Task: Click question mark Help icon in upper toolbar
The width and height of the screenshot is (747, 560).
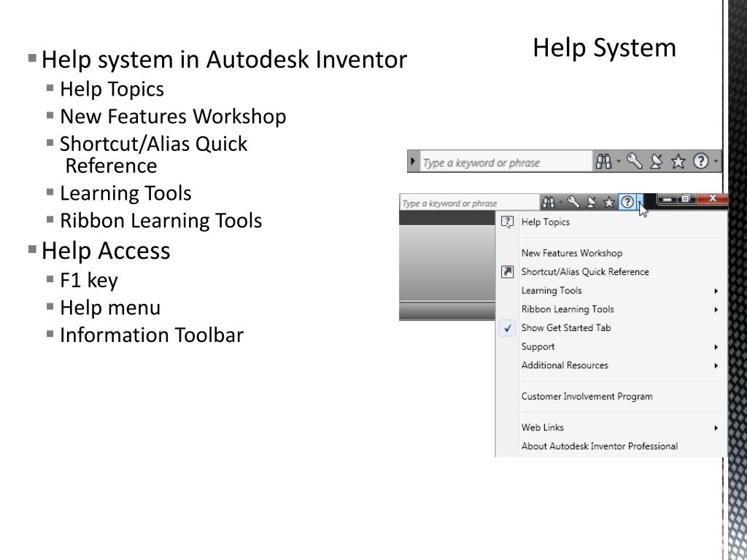Action: (x=700, y=161)
